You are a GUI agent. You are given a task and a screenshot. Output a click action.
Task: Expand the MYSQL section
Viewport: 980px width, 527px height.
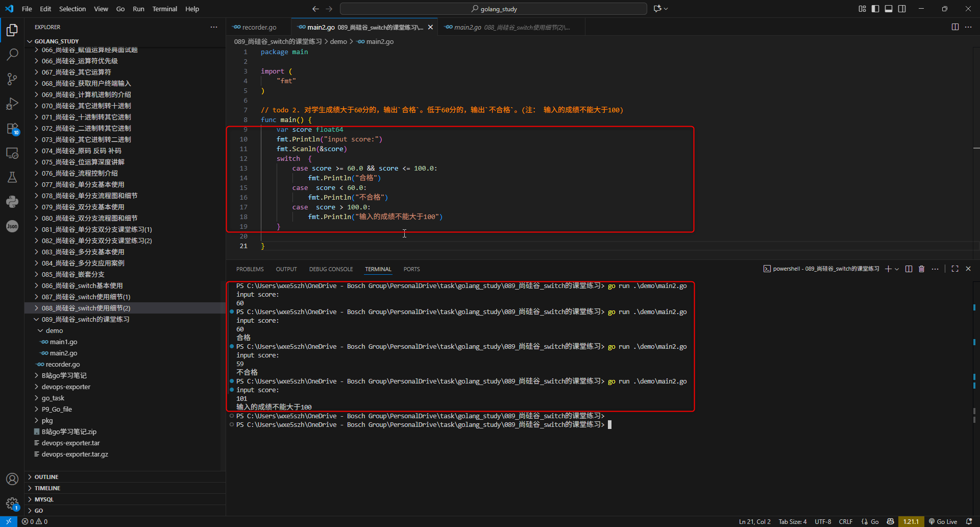tap(125, 499)
